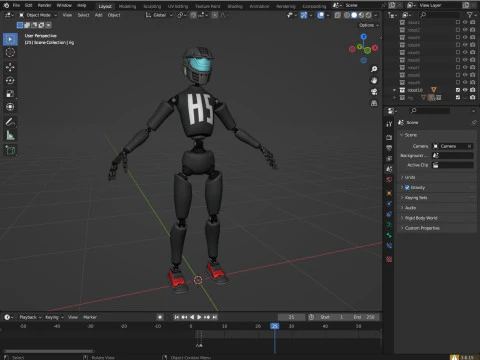This screenshot has width=480, height=360.
Task: Select the Move tool
Action: coord(10,67)
